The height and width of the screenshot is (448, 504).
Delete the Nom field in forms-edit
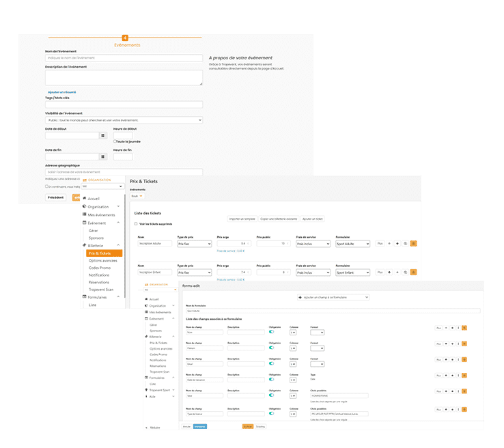coord(464,328)
